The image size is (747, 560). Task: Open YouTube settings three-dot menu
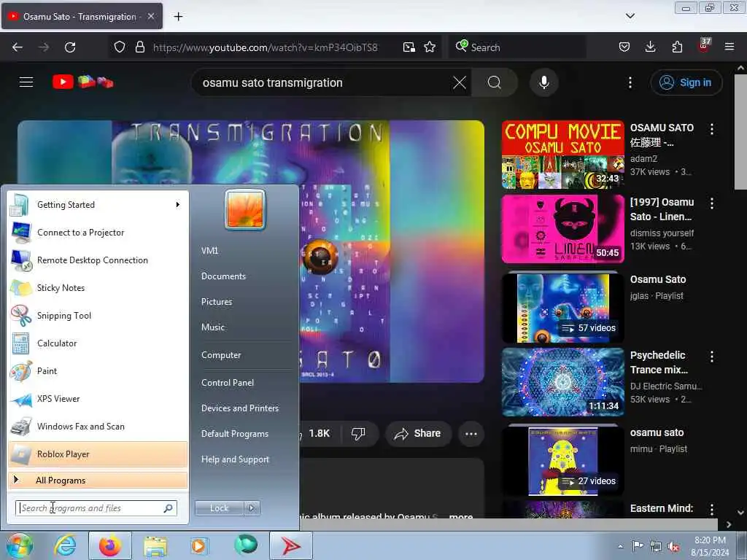click(630, 82)
